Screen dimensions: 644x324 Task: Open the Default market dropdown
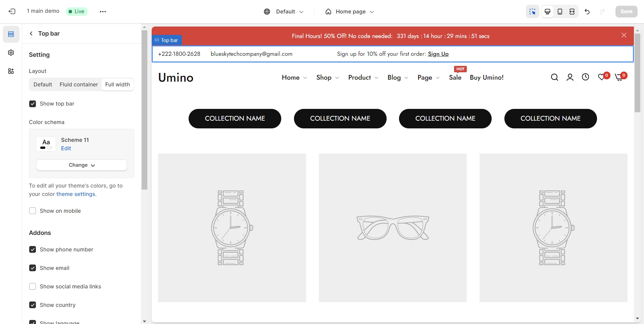click(x=284, y=11)
